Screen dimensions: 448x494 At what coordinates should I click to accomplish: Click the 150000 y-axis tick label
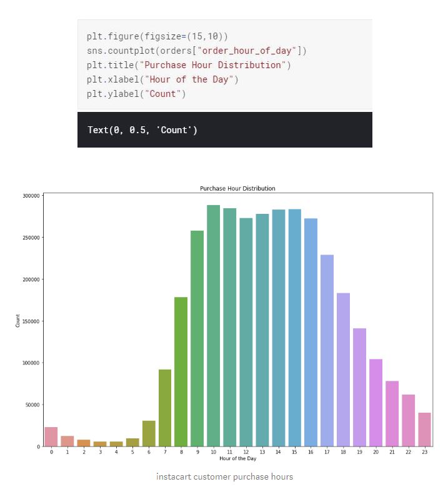(x=31, y=321)
